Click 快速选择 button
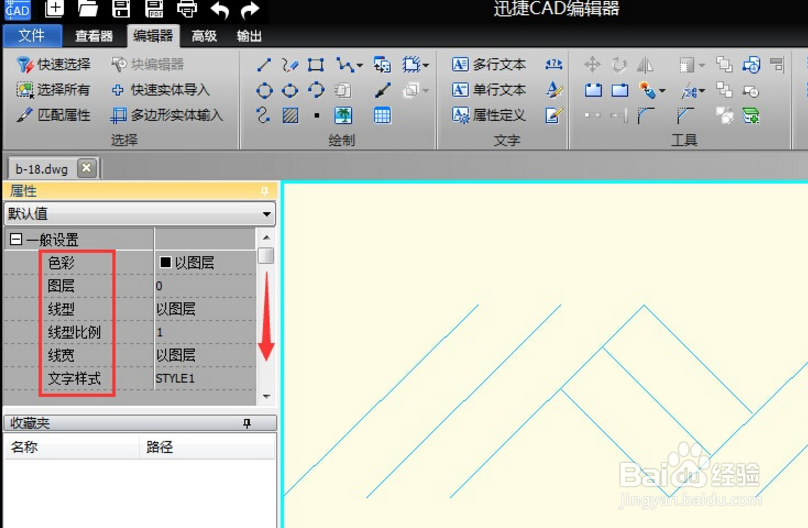 point(53,64)
